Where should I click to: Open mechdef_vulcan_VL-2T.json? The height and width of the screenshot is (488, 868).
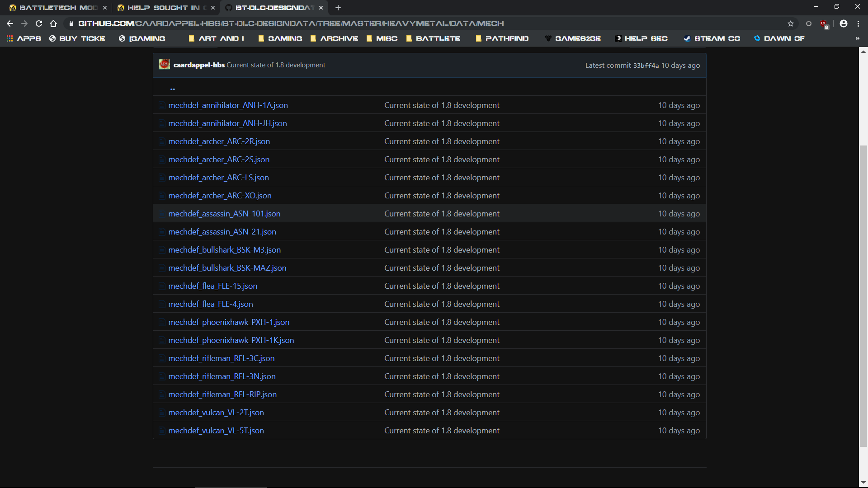click(x=216, y=413)
